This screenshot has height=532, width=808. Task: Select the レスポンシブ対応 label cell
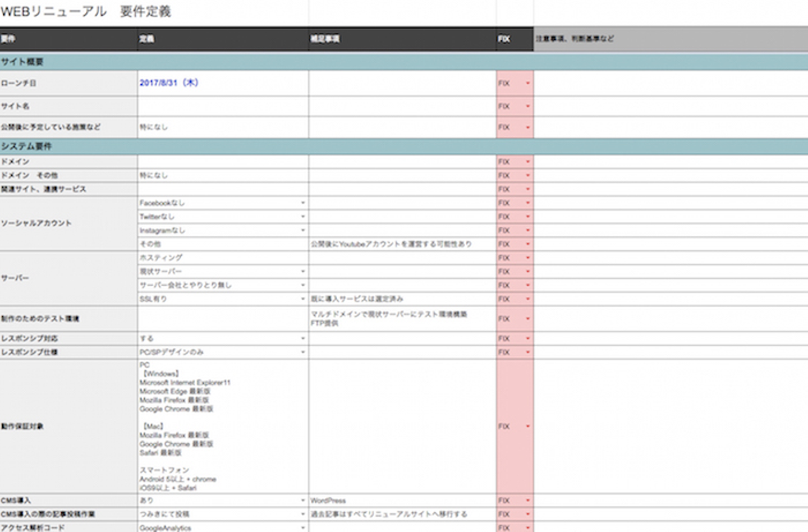tap(68, 339)
